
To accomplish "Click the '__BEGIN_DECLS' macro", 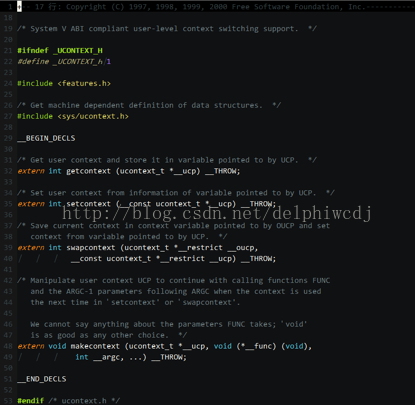I will tap(46, 138).
